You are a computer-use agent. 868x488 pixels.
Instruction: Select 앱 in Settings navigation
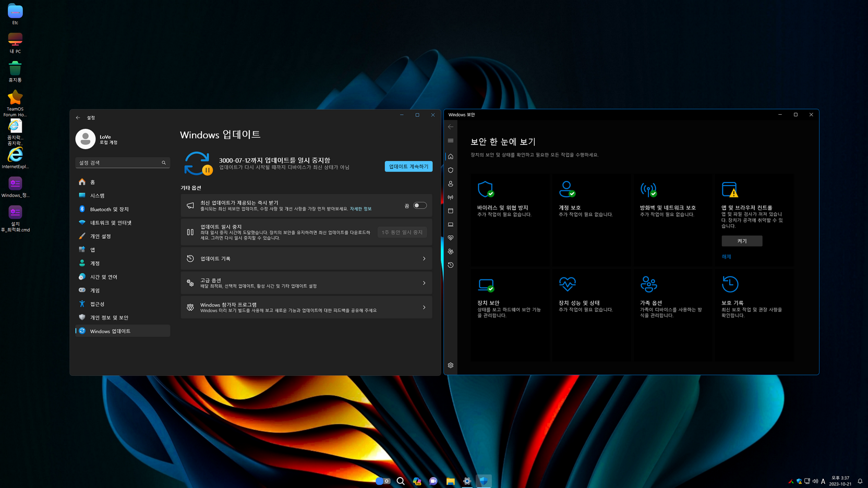click(123, 250)
